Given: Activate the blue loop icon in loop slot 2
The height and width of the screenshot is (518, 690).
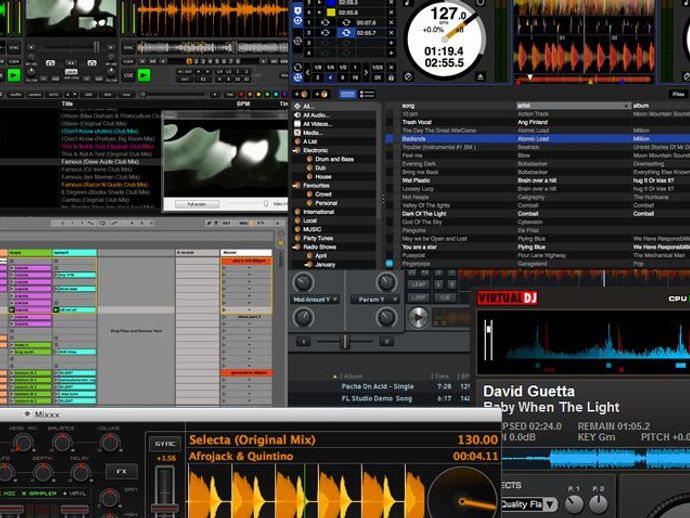Looking at the screenshot, I should tap(346, 33).
